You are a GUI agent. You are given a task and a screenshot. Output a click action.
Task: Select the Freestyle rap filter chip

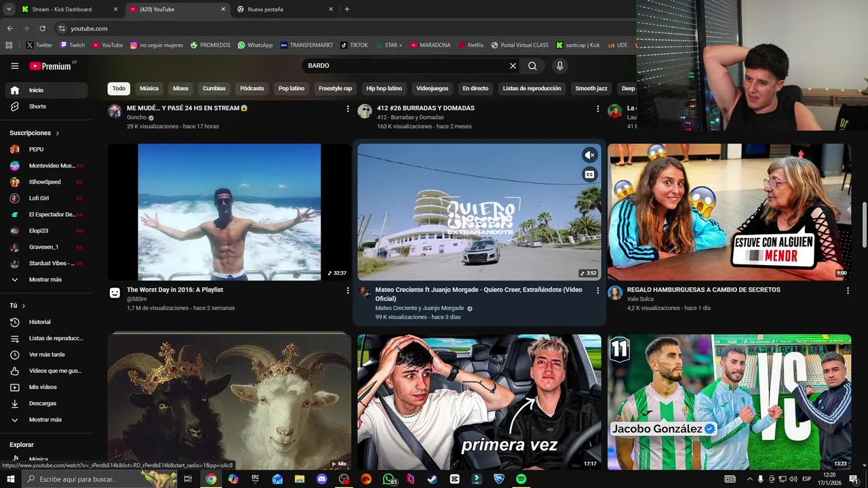click(335, 89)
